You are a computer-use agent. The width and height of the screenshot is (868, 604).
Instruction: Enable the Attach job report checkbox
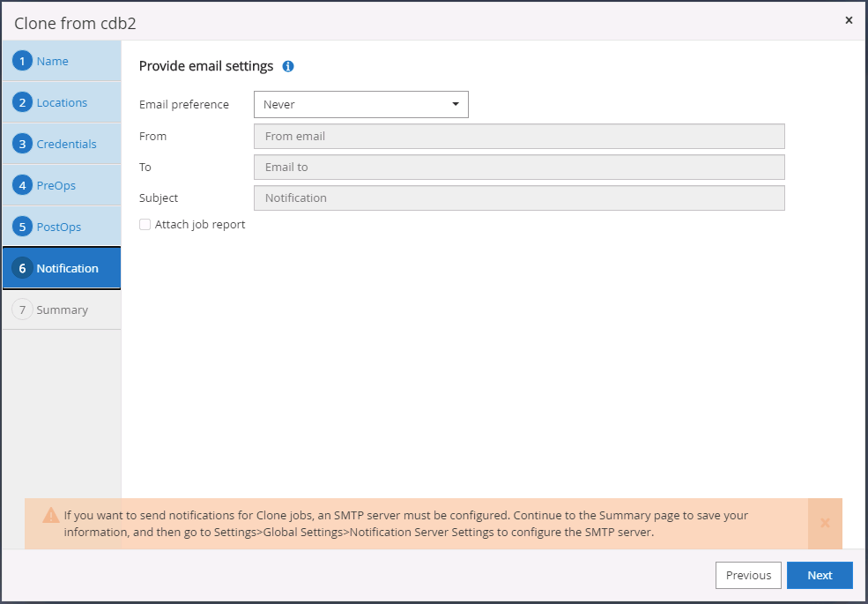pos(145,225)
